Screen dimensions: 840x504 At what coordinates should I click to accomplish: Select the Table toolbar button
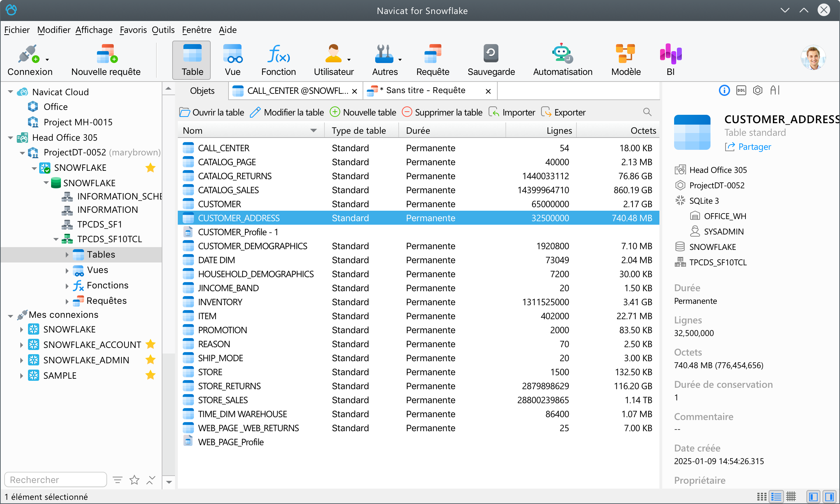point(192,60)
